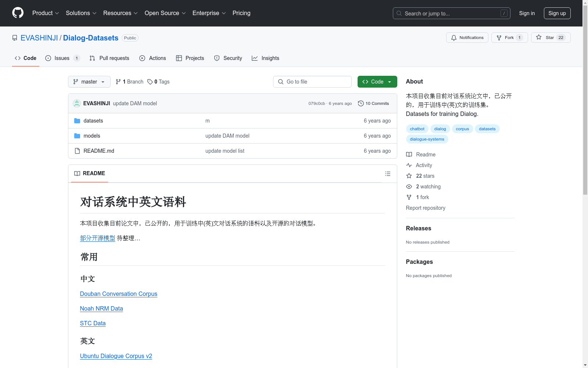Expand the Resources menu
The height and width of the screenshot is (368, 588).
[121, 13]
